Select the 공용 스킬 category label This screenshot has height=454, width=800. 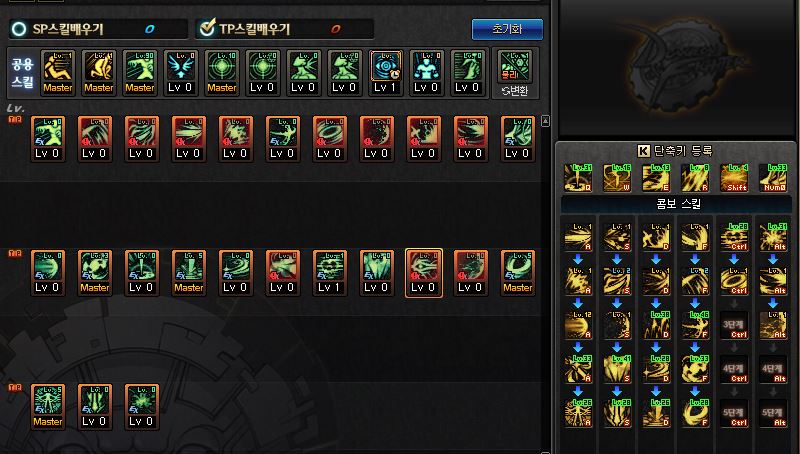click(23, 72)
